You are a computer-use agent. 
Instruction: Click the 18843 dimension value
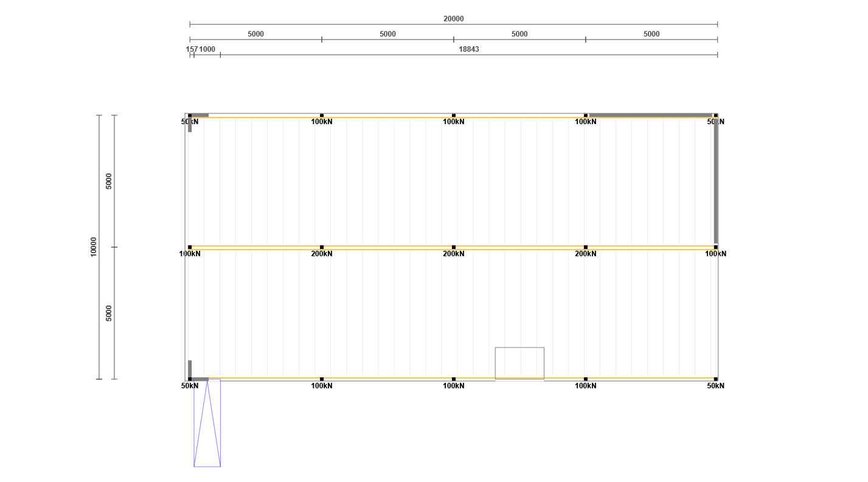468,49
